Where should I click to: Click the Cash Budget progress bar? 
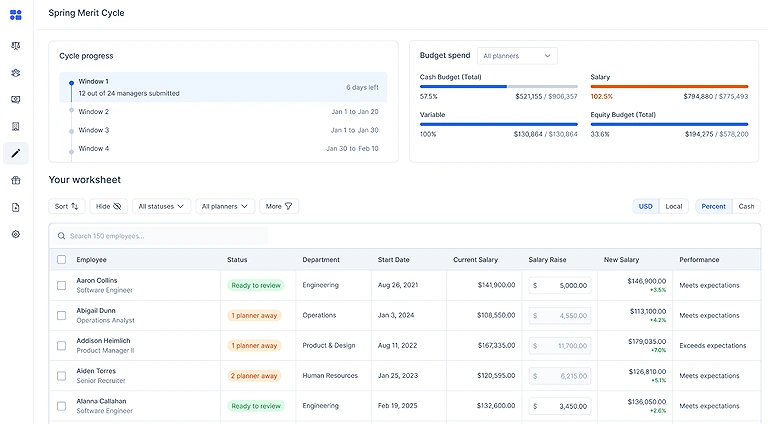tap(499, 87)
